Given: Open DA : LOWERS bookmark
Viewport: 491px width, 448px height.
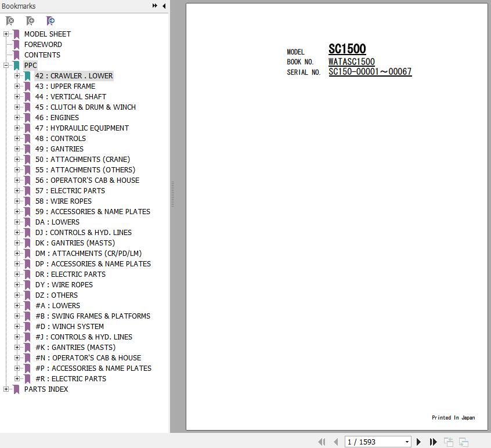Looking at the screenshot, I should click(57, 222).
